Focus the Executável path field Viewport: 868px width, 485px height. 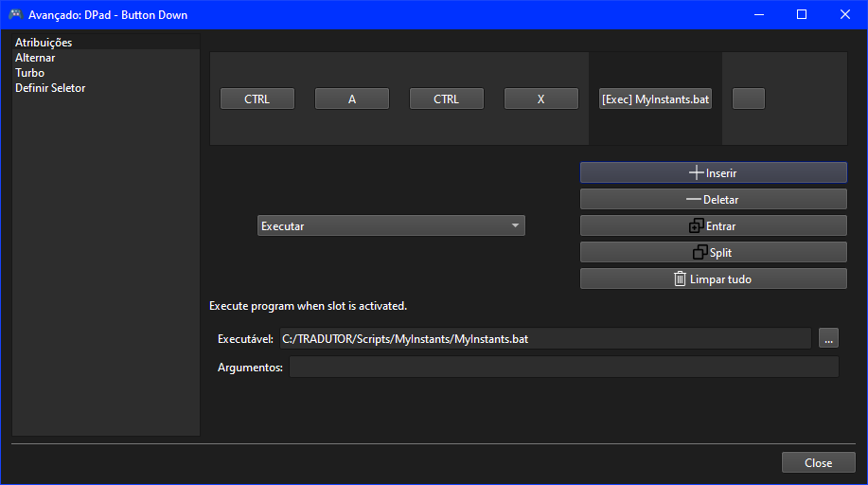[544, 338]
